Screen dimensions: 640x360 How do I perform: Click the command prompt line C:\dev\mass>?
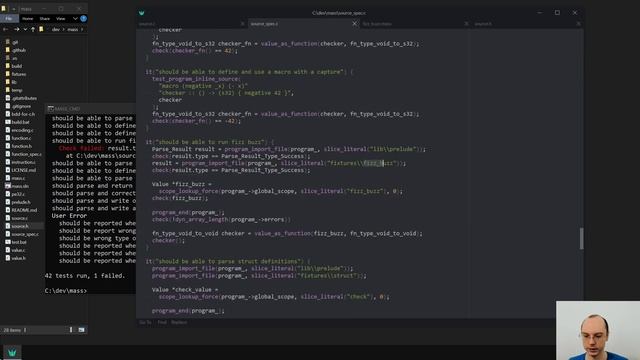(66, 291)
